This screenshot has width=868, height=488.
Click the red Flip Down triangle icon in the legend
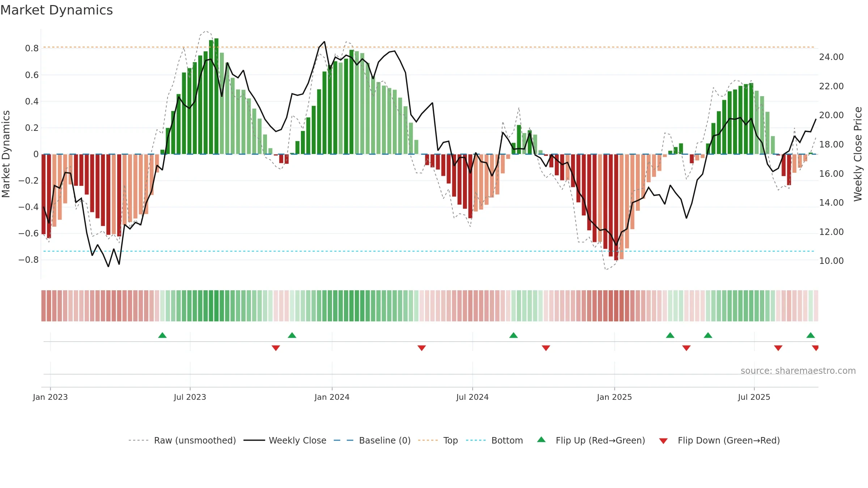[663, 441]
